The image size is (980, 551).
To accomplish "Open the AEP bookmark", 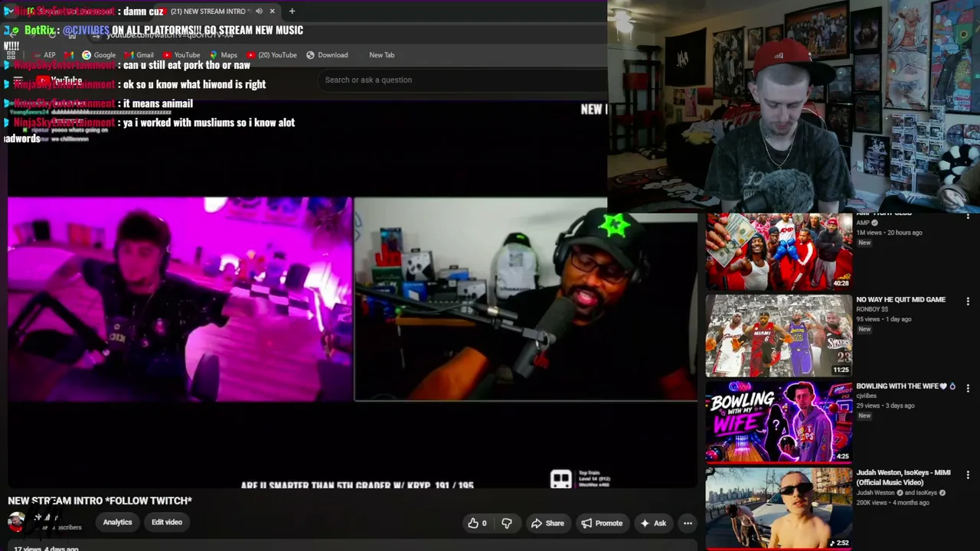I will [44, 55].
